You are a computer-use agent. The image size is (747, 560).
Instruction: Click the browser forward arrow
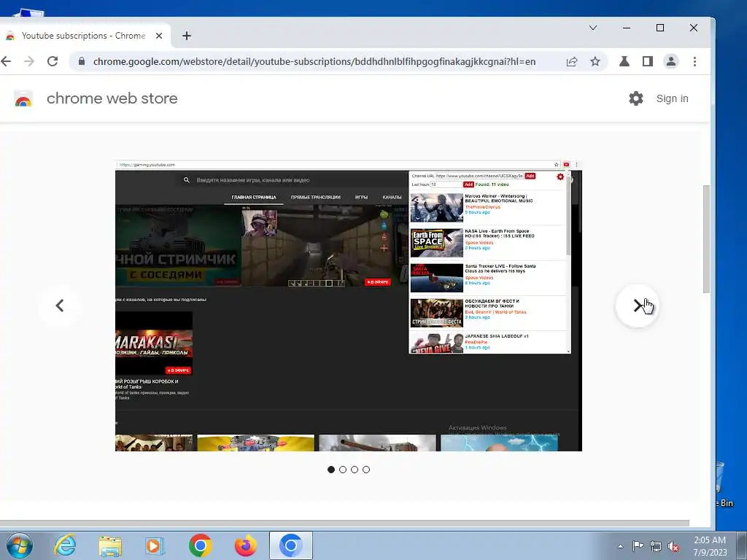click(x=29, y=61)
